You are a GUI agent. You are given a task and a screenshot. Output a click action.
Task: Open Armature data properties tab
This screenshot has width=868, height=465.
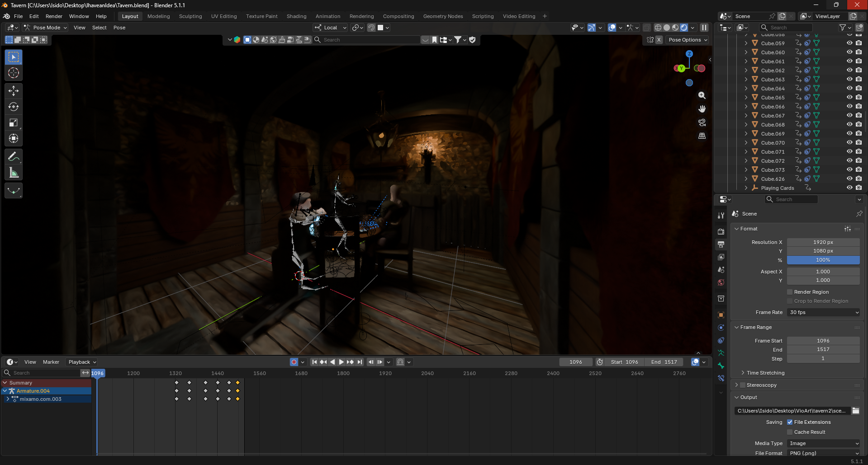point(721,353)
